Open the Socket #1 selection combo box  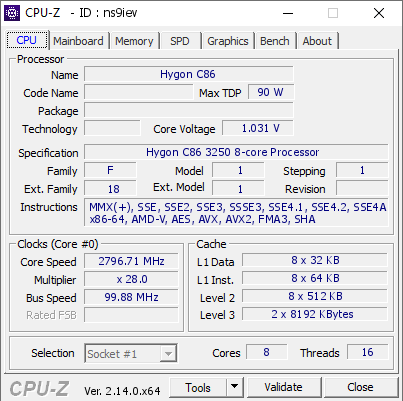(131, 353)
